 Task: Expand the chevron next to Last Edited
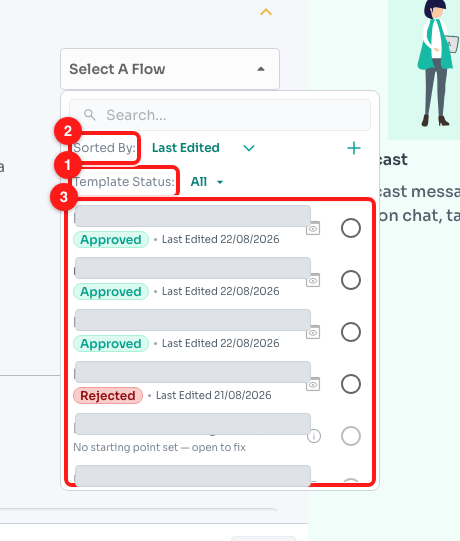coord(249,148)
